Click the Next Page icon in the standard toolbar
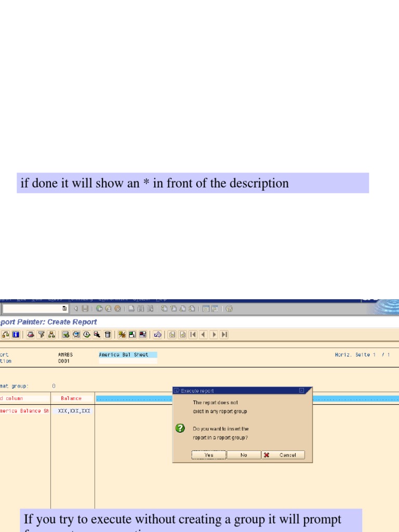This screenshot has height=532, width=399. tap(182, 309)
